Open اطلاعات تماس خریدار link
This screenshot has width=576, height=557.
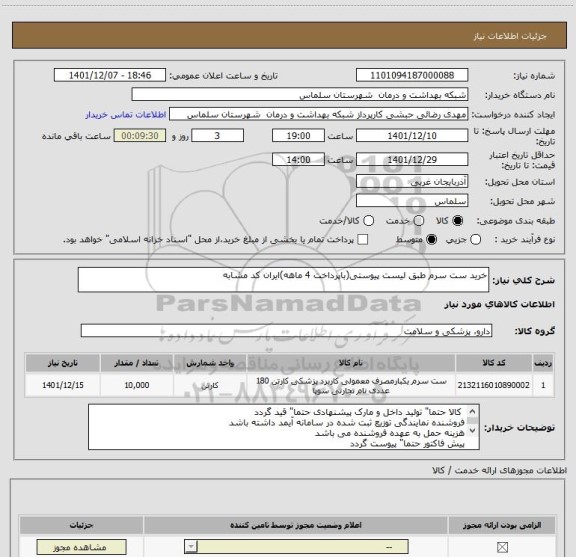pos(126,115)
